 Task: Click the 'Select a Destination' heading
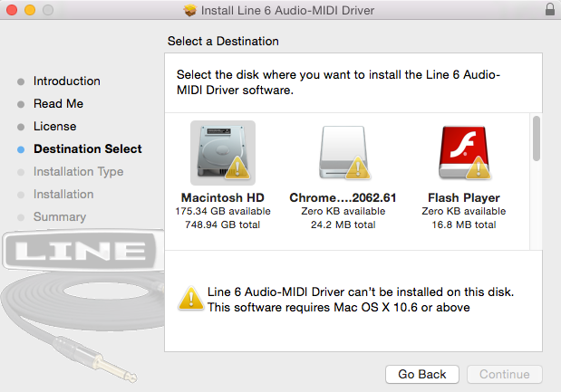click(223, 41)
